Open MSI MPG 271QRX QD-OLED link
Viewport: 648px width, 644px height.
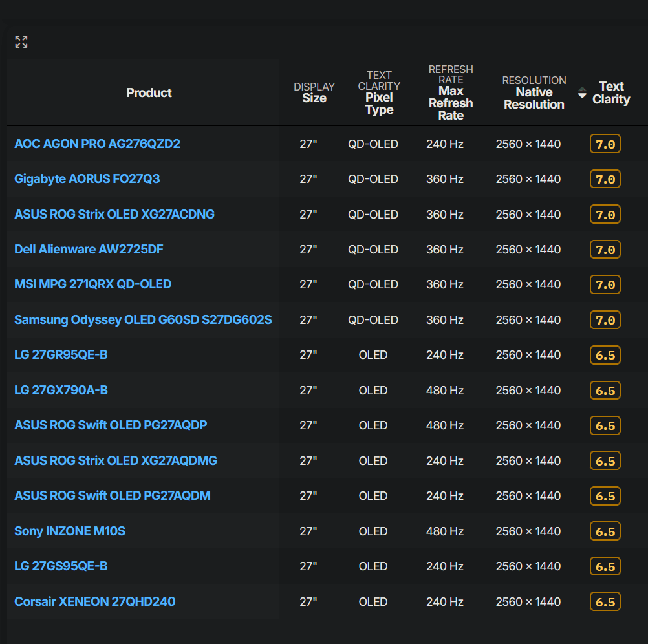[x=93, y=284]
